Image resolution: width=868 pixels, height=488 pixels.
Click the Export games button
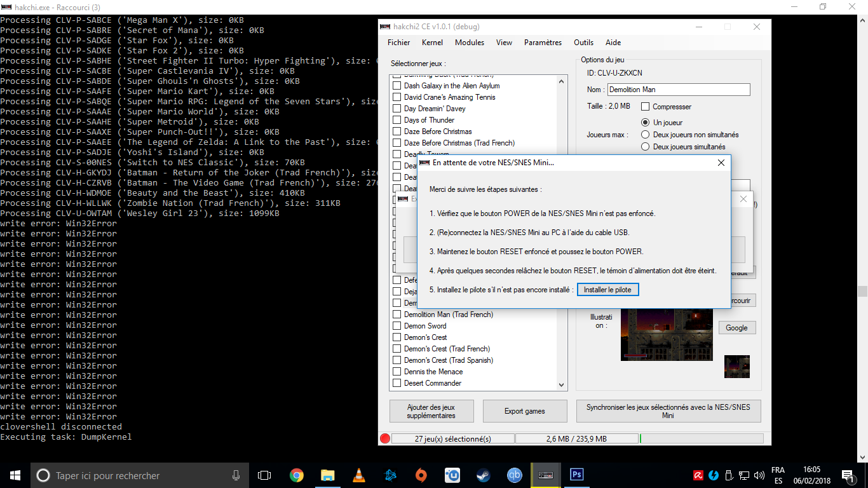tap(525, 411)
